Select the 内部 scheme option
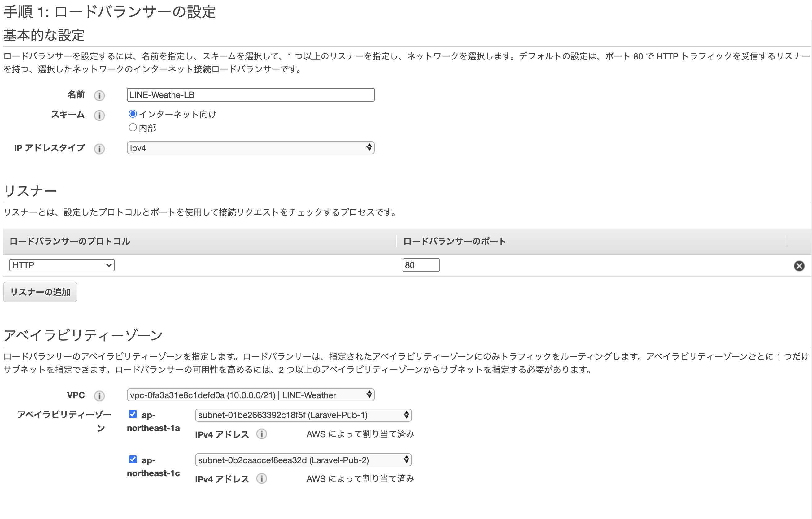This screenshot has height=519, width=812. pos(133,127)
